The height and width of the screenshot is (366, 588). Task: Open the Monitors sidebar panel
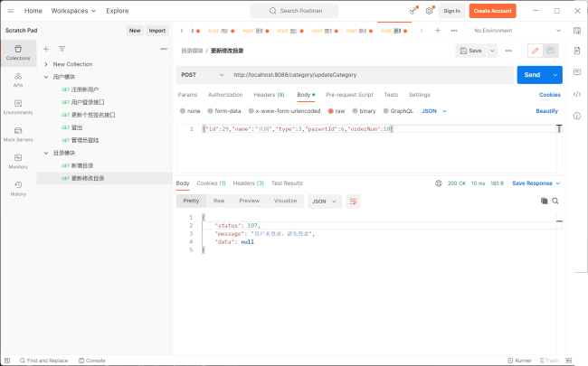tap(18, 162)
